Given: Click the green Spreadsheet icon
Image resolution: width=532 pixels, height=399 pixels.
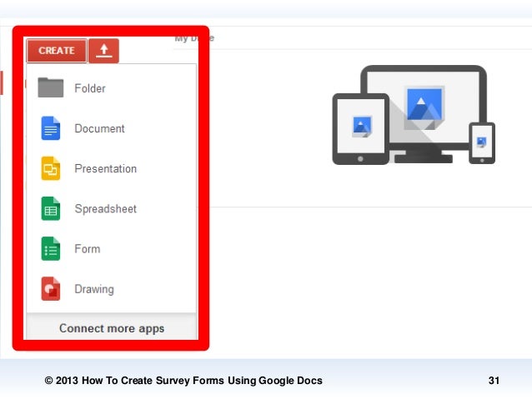Looking at the screenshot, I should 51,208.
